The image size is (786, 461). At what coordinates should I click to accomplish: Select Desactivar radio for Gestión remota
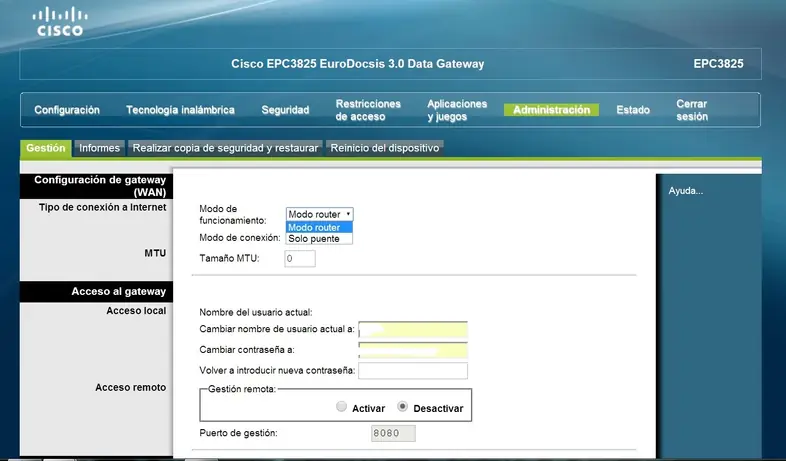tap(402, 407)
